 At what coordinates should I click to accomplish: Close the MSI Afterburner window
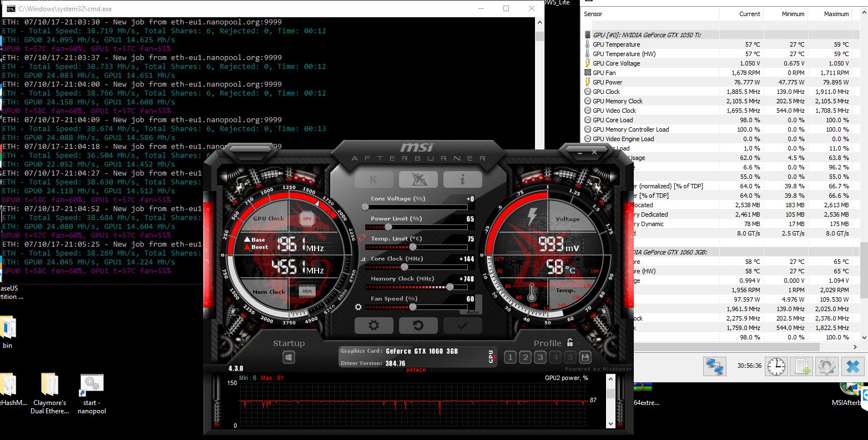coord(594,152)
